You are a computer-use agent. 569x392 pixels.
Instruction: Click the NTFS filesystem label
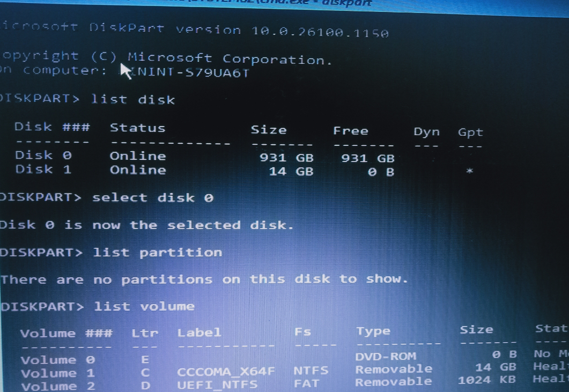(311, 369)
